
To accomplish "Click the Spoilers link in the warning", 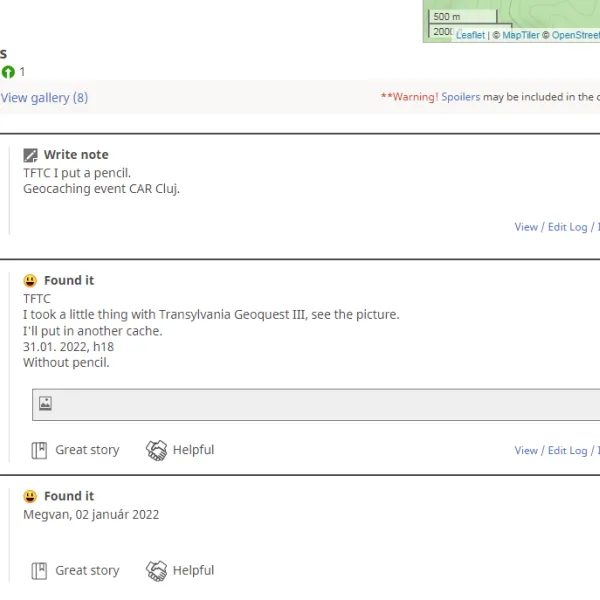I will 460,97.
